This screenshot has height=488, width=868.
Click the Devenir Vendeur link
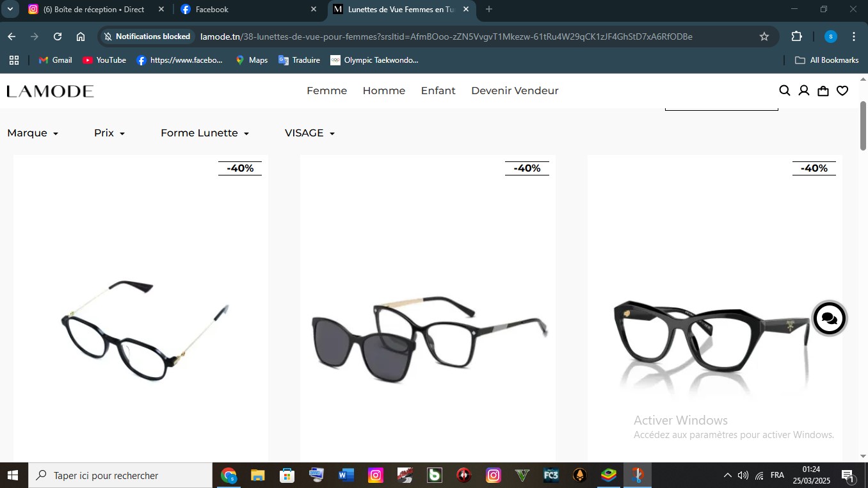tap(515, 91)
